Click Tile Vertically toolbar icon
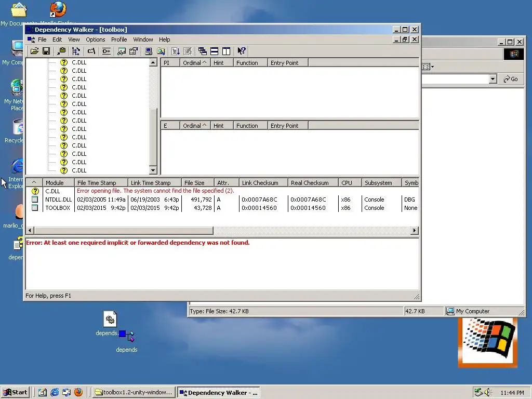The height and width of the screenshot is (399, 532). pyautogui.click(x=227, y=51)
